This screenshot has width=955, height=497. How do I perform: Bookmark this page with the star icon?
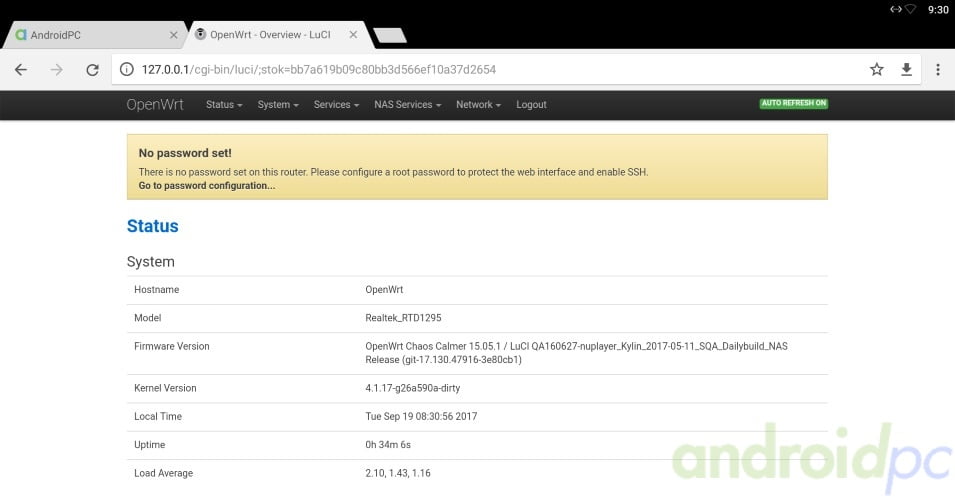pos(876,69)
